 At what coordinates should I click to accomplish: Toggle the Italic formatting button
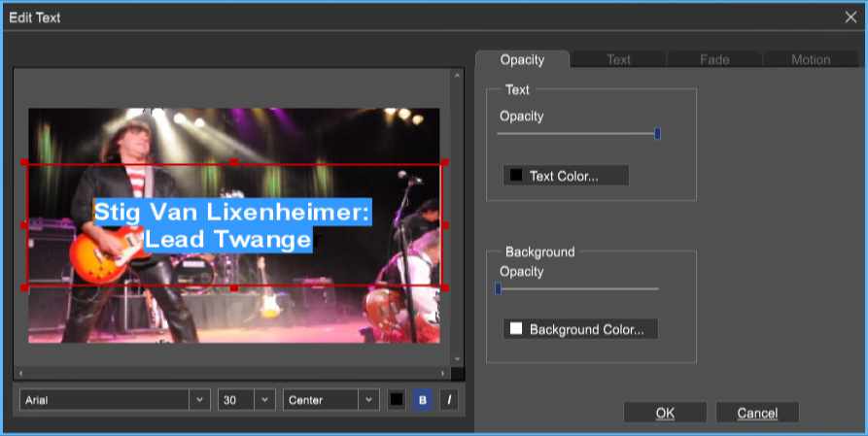click(449, 400)
